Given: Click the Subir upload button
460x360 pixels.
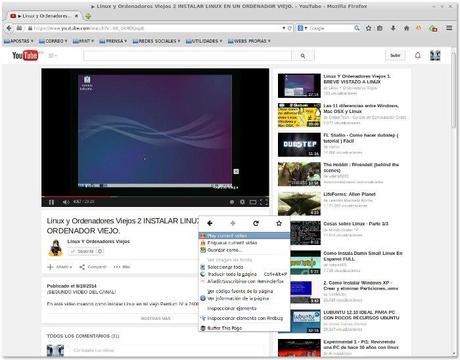Looking at the screenshot, I should click(x=395, y=55).
